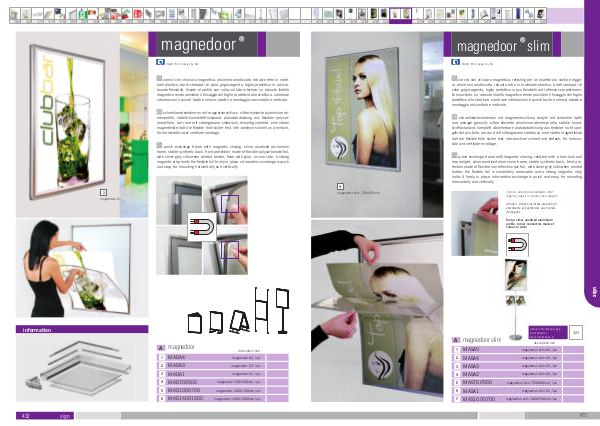Select the MASA5 row in the slim table
Viewport: 600px width, 426px height.
(518, 349)
